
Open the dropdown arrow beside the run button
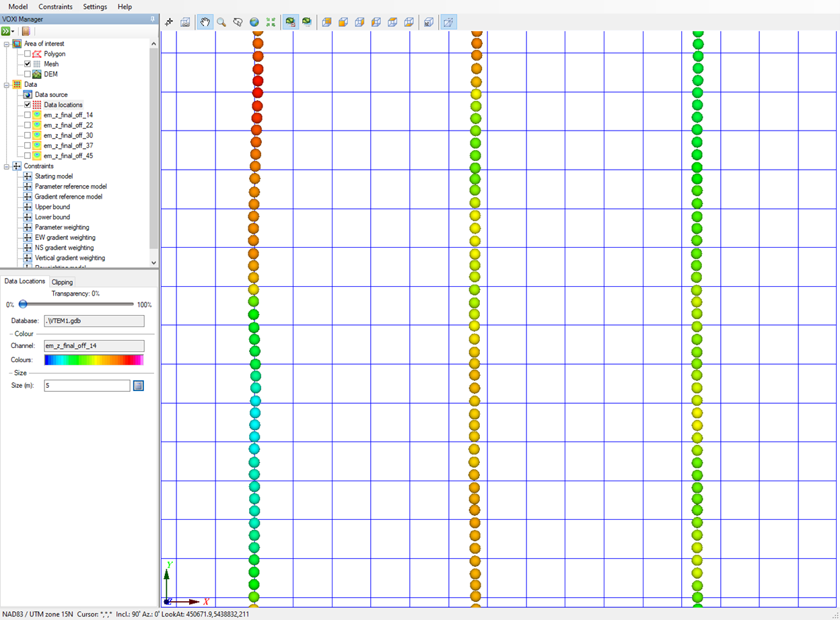point(13,32)
